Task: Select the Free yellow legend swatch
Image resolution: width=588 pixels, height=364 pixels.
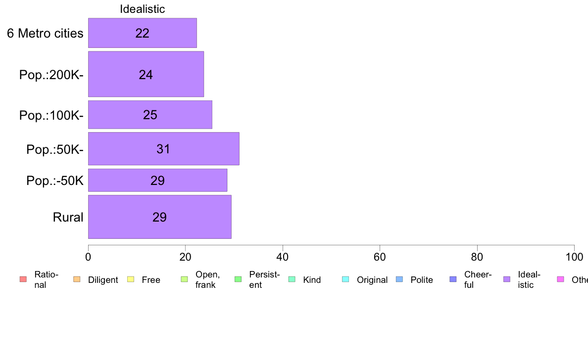Action: (131, 279)
